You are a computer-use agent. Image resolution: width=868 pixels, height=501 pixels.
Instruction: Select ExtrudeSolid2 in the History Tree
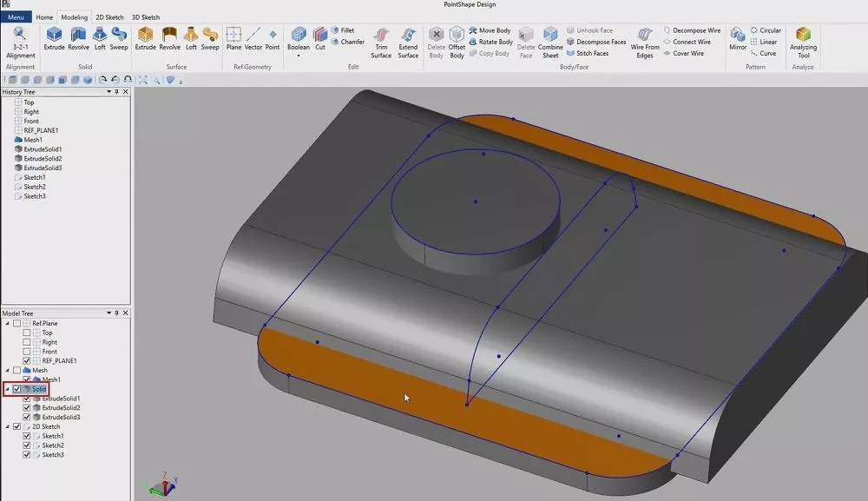pyautogui.click(x=43, y=159)
